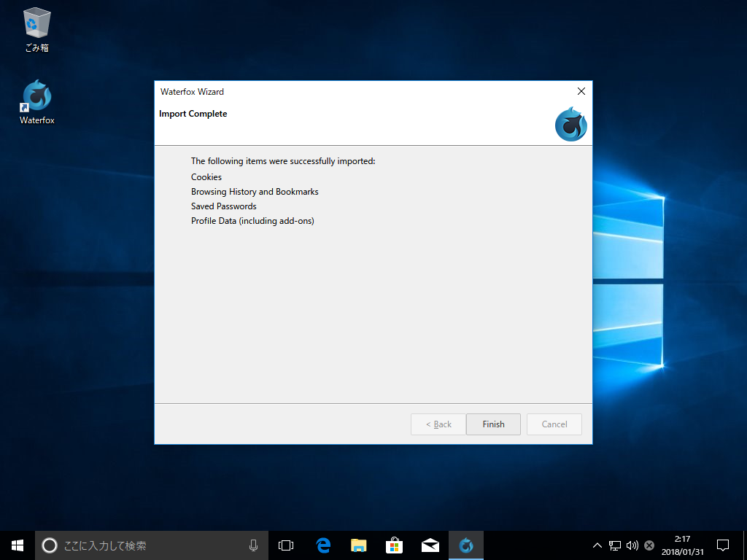Click the 'Saved Passwords' imported item text
The image size is (747, 560).
click(223, 206)
